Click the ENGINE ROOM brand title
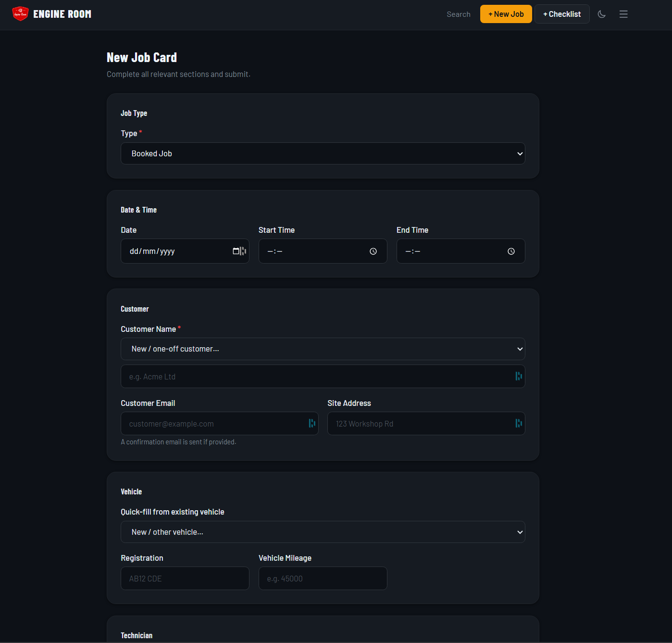672x643 pixels. pos(62,14)
